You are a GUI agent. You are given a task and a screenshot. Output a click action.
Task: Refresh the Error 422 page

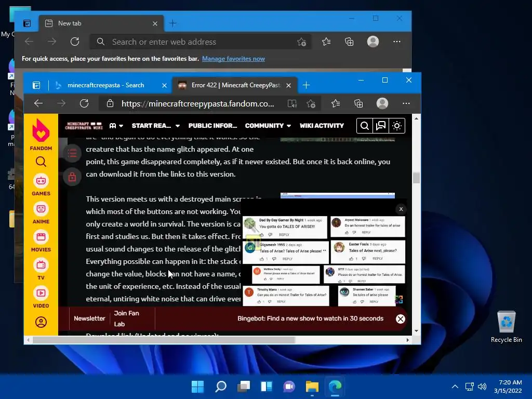[84, 103]
